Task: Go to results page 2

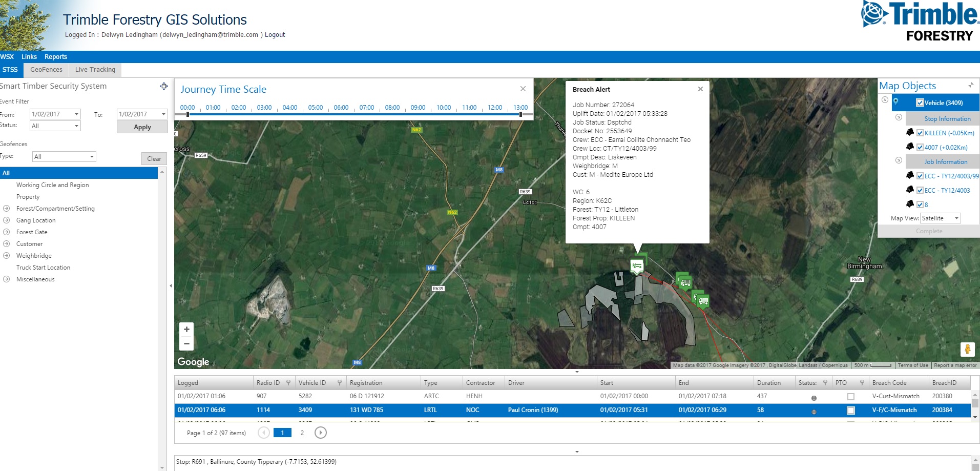Action: [302, 433]
